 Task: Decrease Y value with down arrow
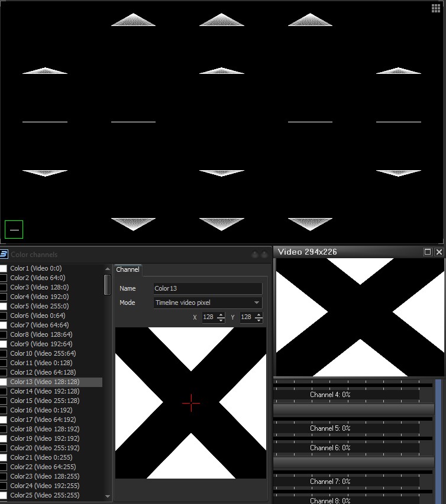point(258,320)
